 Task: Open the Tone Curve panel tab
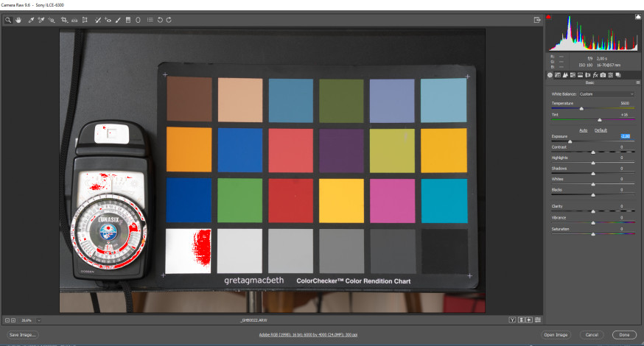(x=558, y=75)
